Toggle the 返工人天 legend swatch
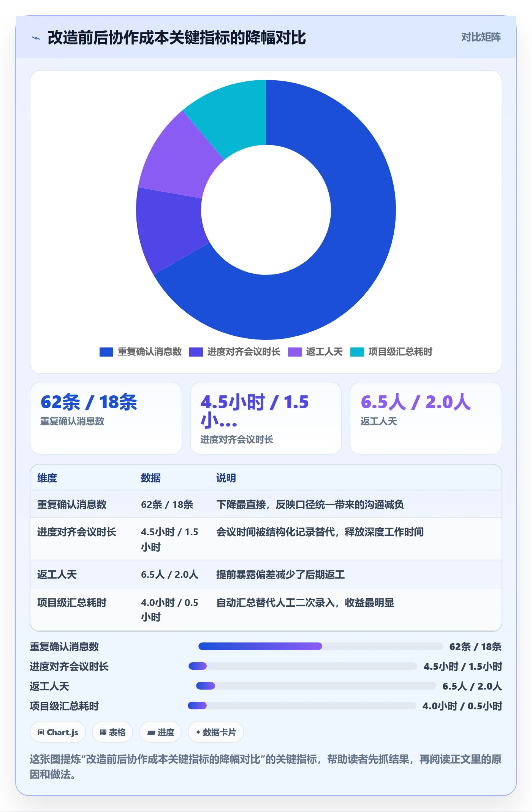This screenshot has height=812, width=532. pos(295,352)
